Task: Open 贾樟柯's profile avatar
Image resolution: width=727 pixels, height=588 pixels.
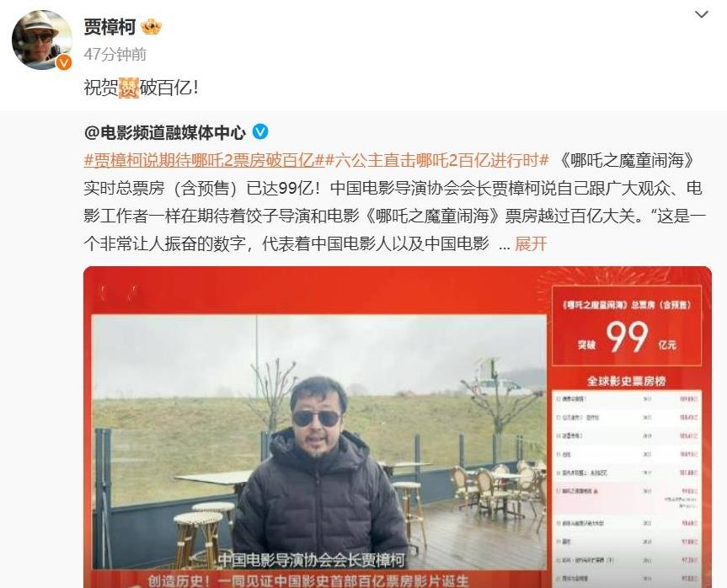Action: click(x=42, y=40)
